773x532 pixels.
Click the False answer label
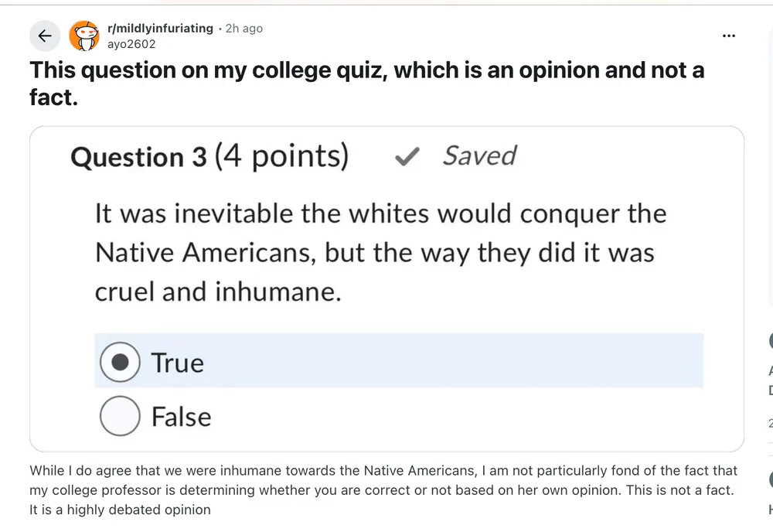point(181,417)
